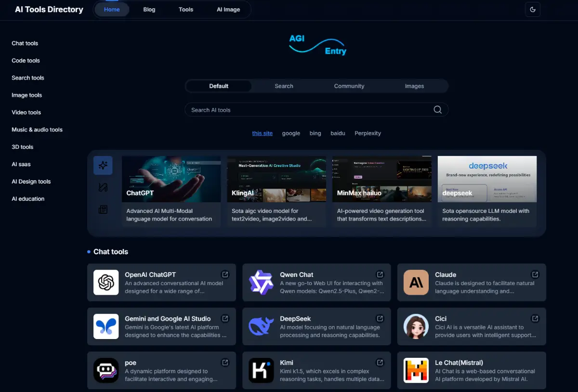Open the deepseek featured thumbnail

[487, 179]
